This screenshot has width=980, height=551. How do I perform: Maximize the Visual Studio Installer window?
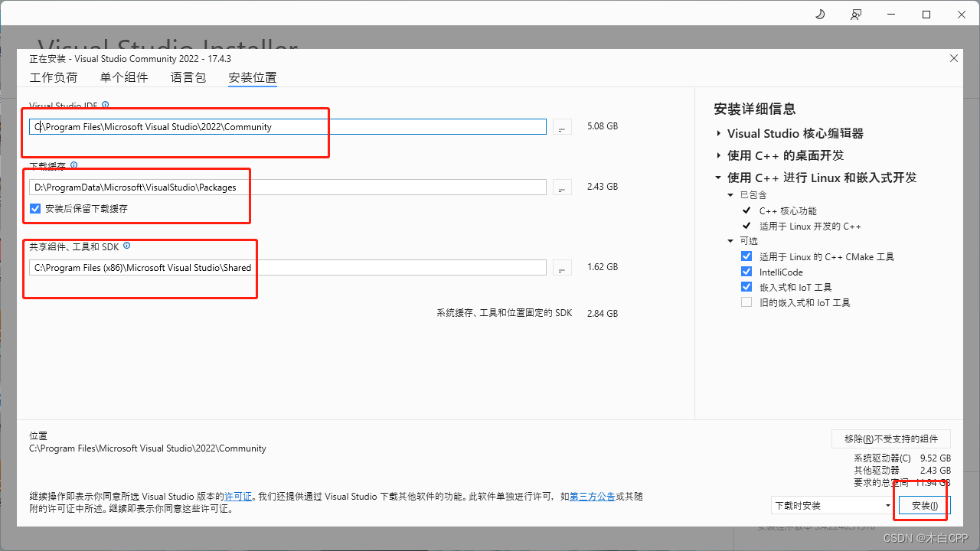coord(926,15)
